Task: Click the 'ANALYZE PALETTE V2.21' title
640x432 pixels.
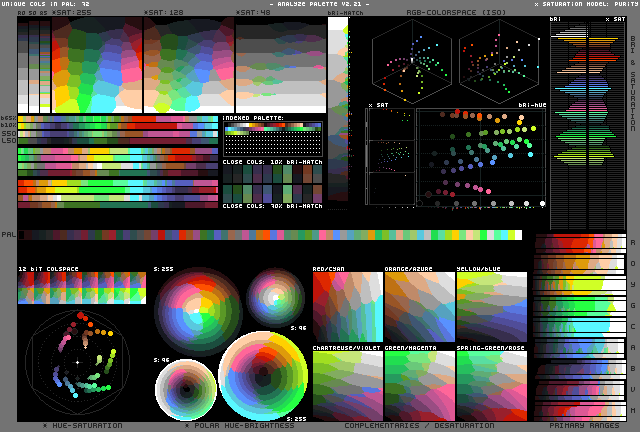Action: pos(320,4)
